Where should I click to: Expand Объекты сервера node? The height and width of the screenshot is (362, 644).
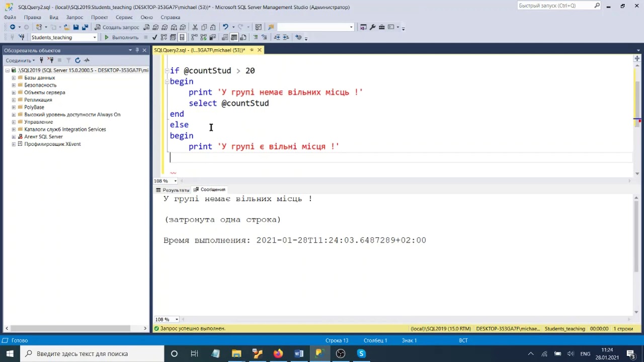click(14, 93)
